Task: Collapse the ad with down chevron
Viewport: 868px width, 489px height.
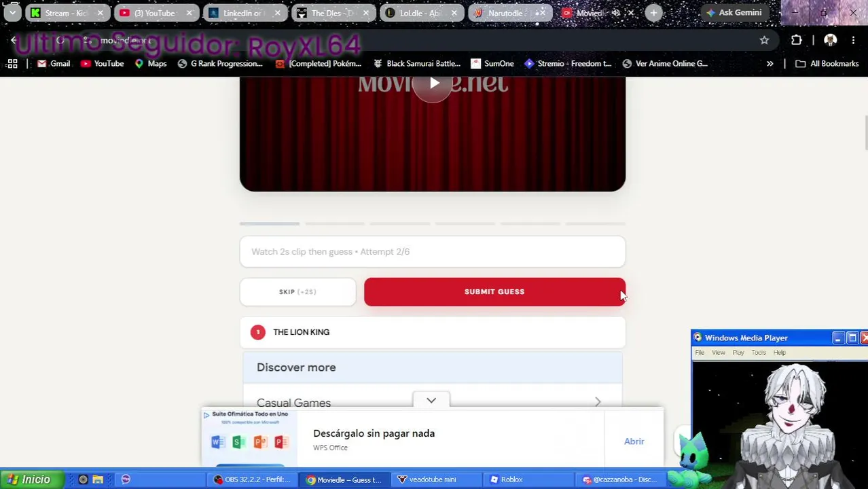Action: click(x=431, y=401)
